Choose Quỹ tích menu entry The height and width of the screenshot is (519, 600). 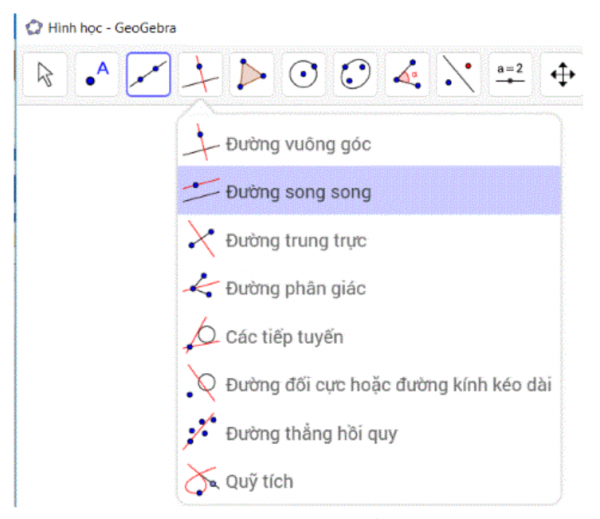[x=369, y=481]
